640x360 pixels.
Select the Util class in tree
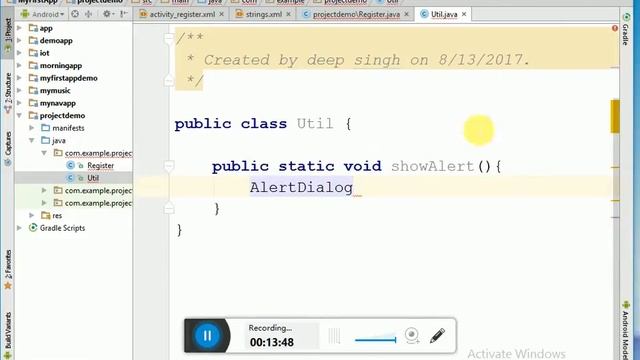93,178
